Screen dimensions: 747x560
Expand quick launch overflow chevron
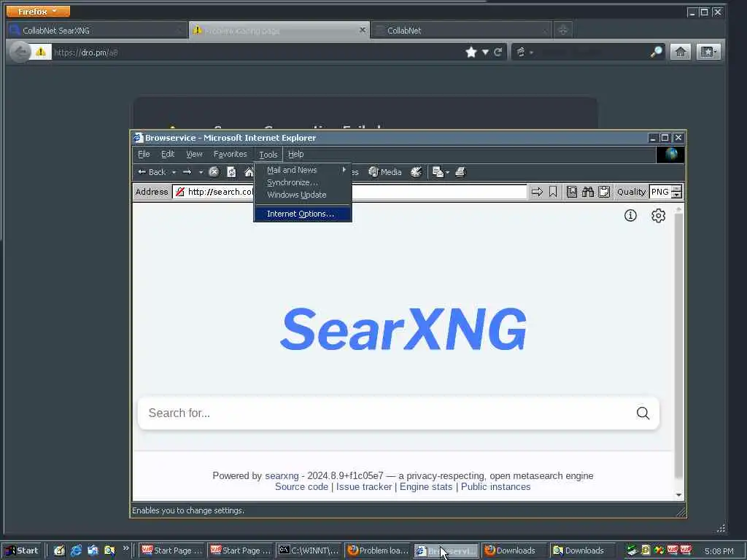coord(125,548)
